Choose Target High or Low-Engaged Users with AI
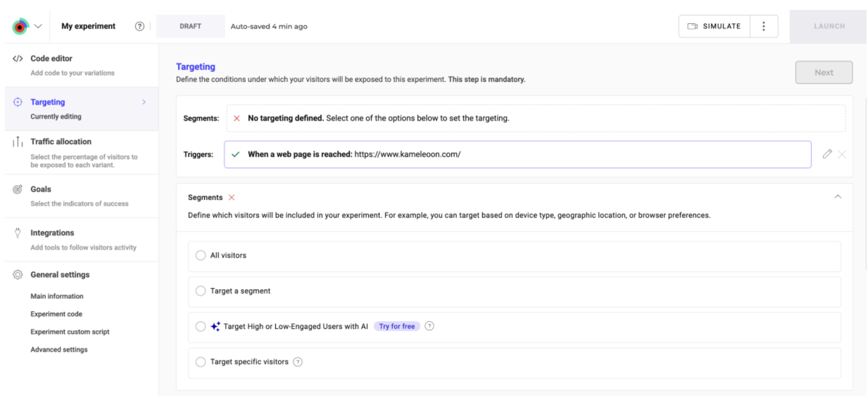Screen dimensions: 868x404 pyautogui.click(x=201, y=326)
